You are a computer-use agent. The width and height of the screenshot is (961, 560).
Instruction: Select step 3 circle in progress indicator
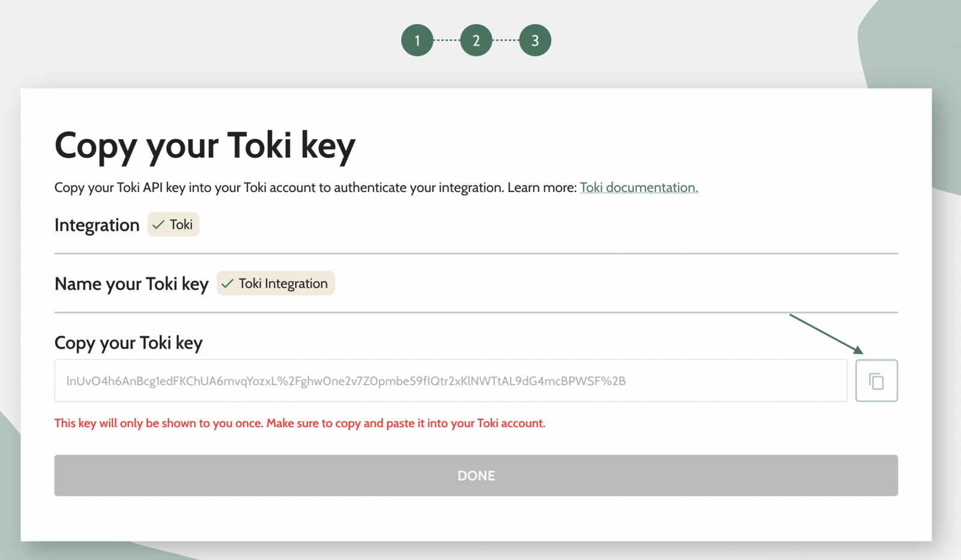pos(535,40)
